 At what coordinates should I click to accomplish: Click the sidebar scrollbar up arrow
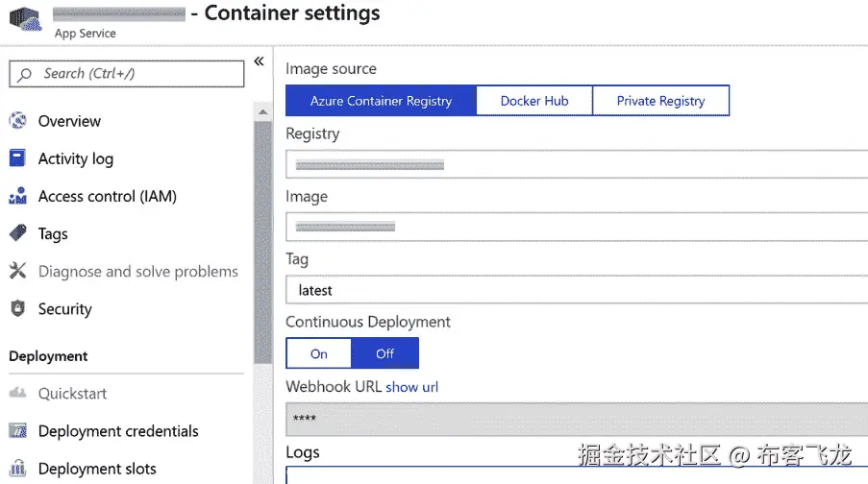click(x=263, y=112)
